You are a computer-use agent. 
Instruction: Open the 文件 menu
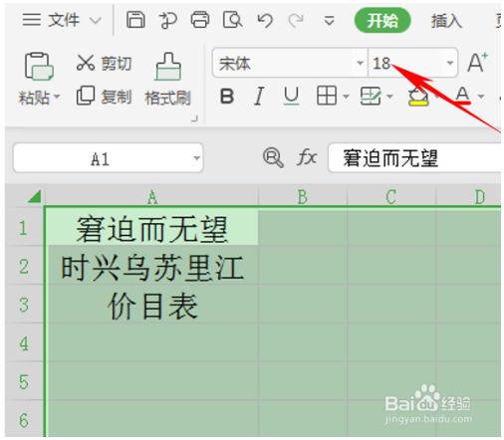62,20
